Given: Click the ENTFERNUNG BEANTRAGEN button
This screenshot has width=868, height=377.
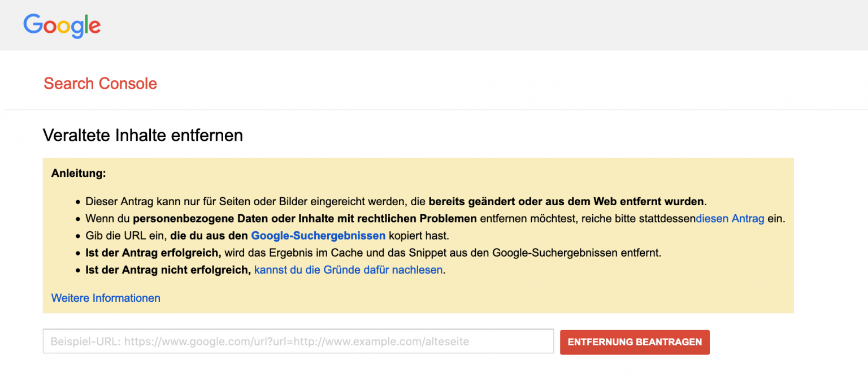Looking at the screenshot, I should [635, 342].
